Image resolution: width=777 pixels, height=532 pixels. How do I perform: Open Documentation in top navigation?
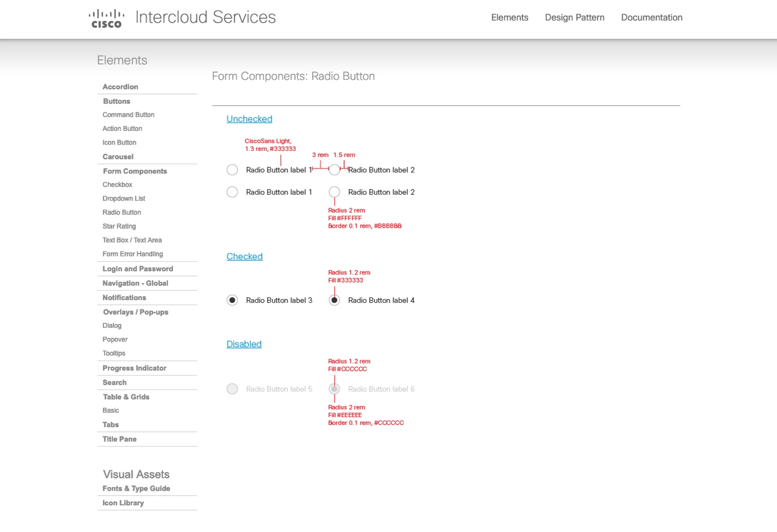[652, 17]
